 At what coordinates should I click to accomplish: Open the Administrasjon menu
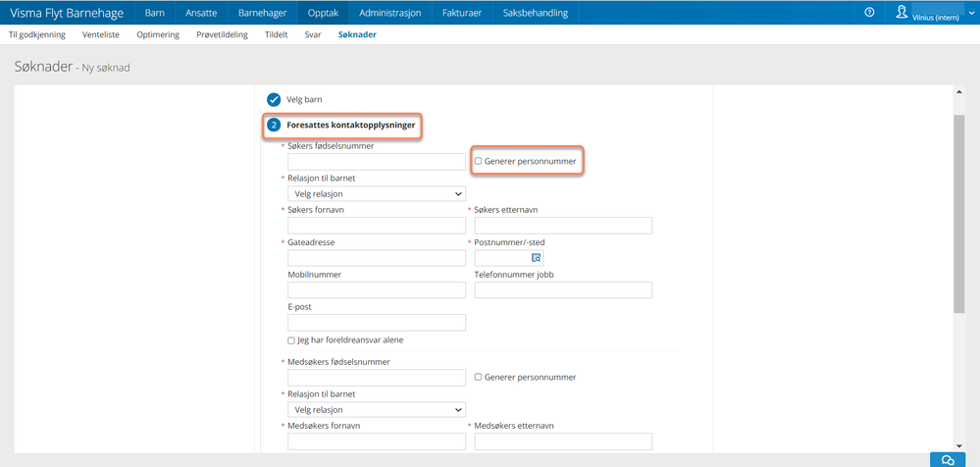(390, 13)
